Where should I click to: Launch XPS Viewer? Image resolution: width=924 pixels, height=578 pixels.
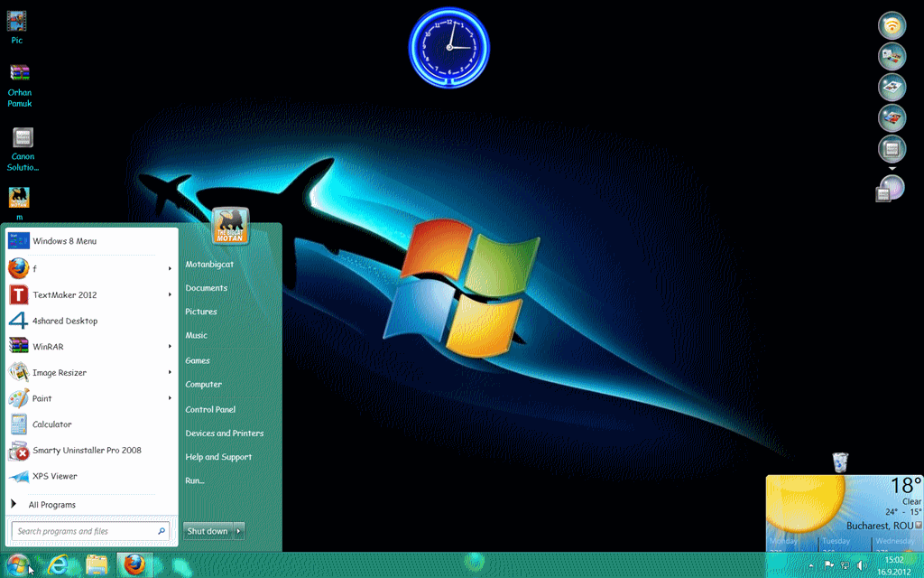click(x=92, y=476)
